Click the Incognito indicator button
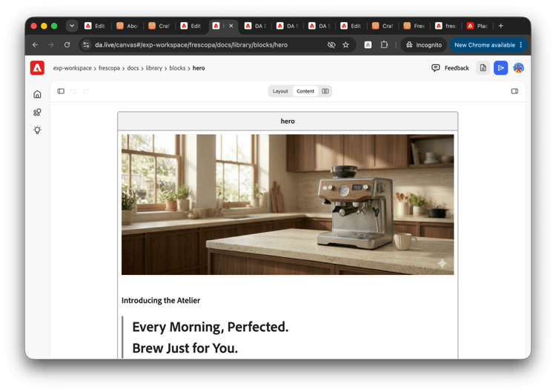The height and width of the screenshot is (392, 556). (424, 44)
